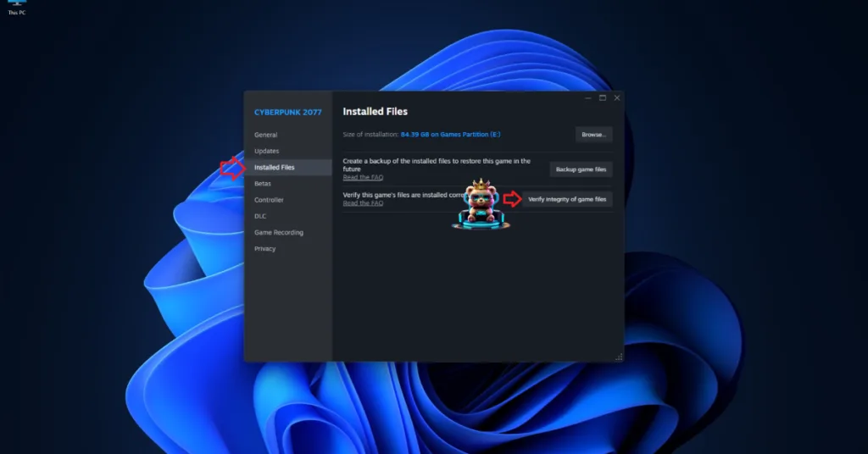Minimize the properties window
Screen dimensions: 868x454
coord(588,98)
